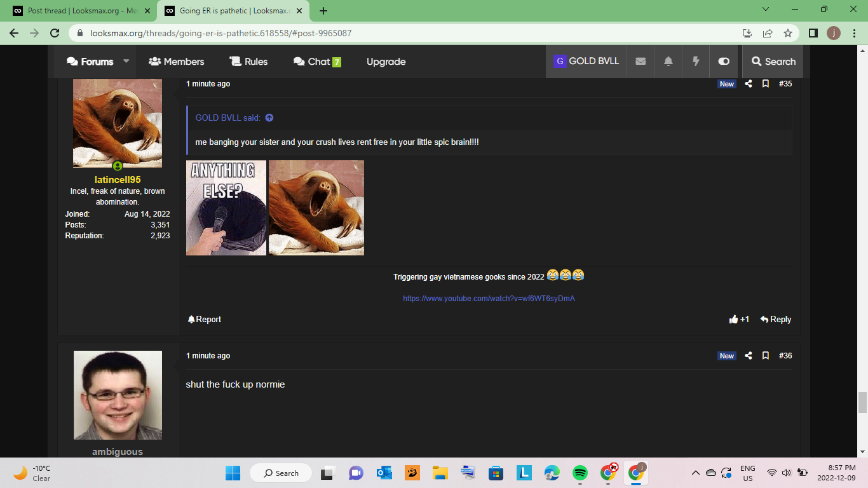Image resolution: width=868 pixels, height=488 pixels.
Task: Open Outlook from the taskbar
Action: [x=384, y=473]
